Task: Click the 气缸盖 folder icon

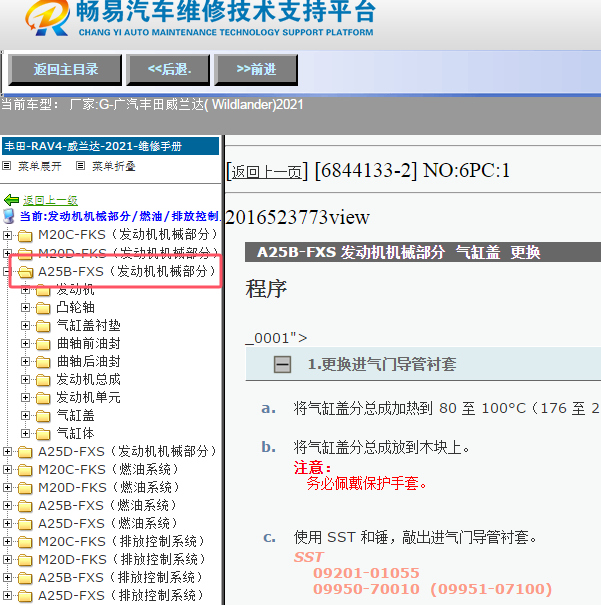Action: [43, 416]
